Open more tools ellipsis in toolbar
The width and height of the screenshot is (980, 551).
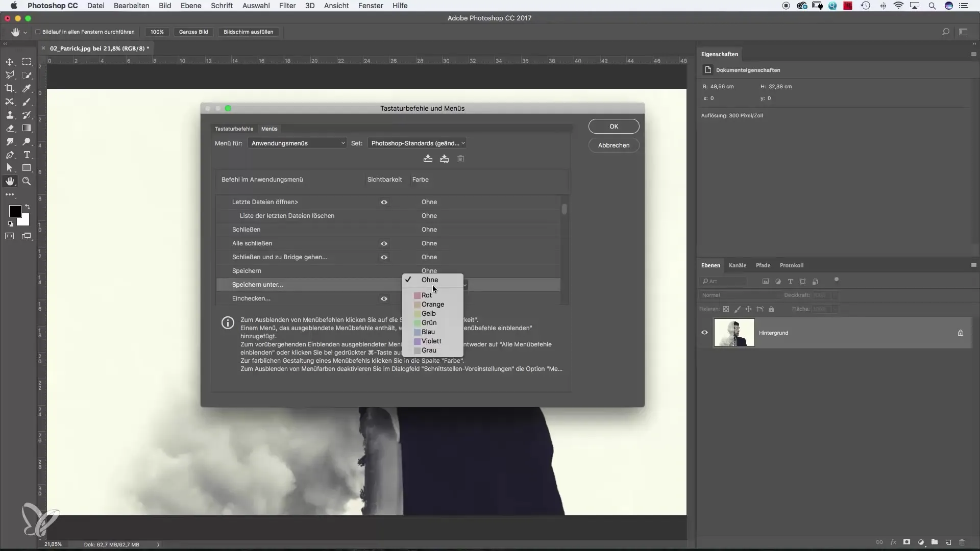(10, 195)
